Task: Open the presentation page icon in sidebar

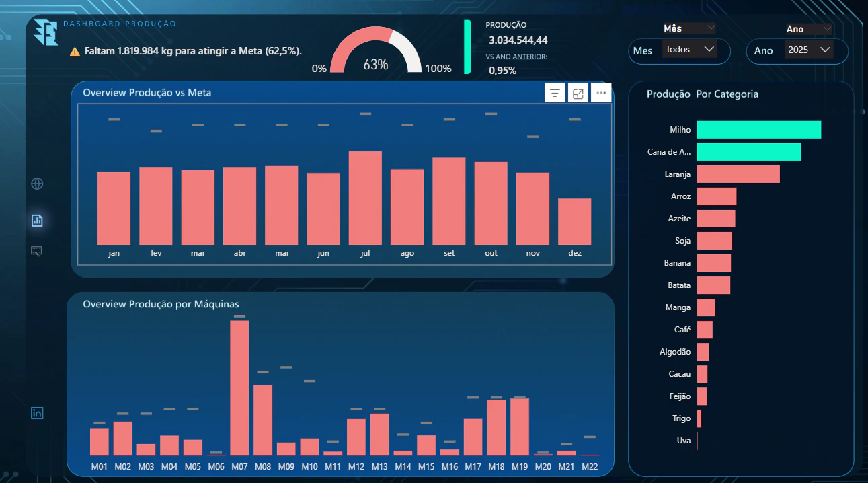Action: pyautogui.click(x=37, y=251)
